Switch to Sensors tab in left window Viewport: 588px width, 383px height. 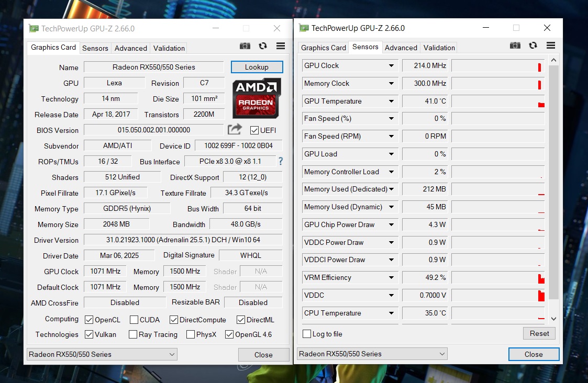pyautogui.click(x=95, y=48)
